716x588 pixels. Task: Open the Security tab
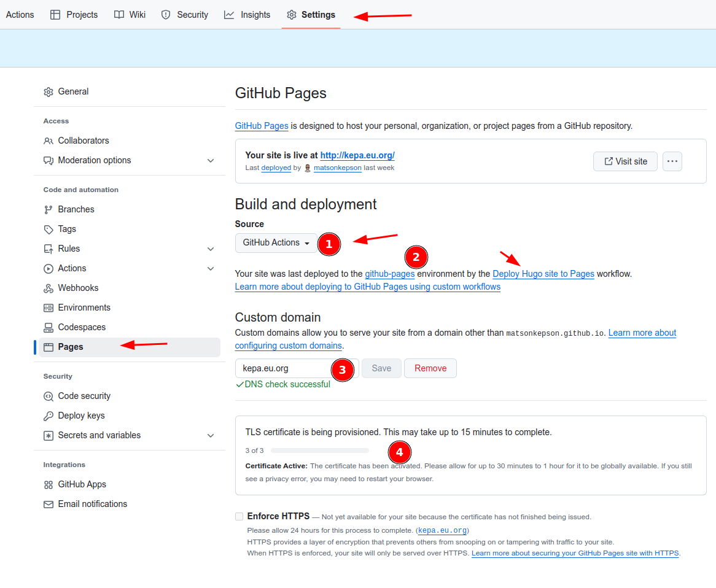click(184, 15)
